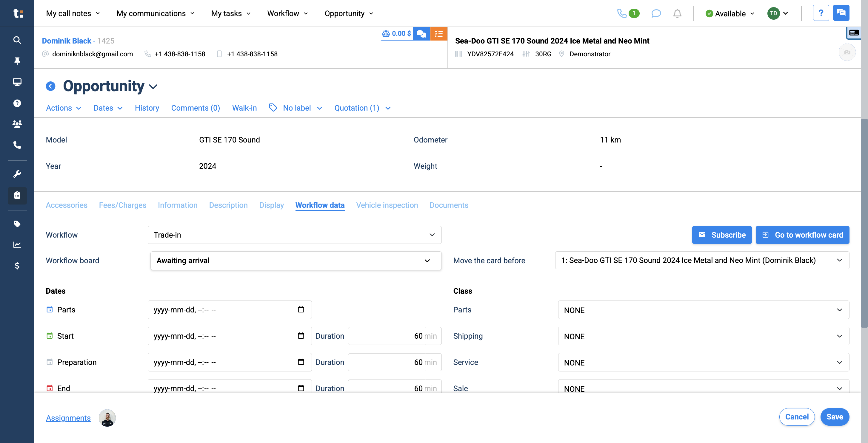Select the wrench service icon in the sidebar
Image resolution: width=868 pixels, height=443 pixels.
[17, 174]
